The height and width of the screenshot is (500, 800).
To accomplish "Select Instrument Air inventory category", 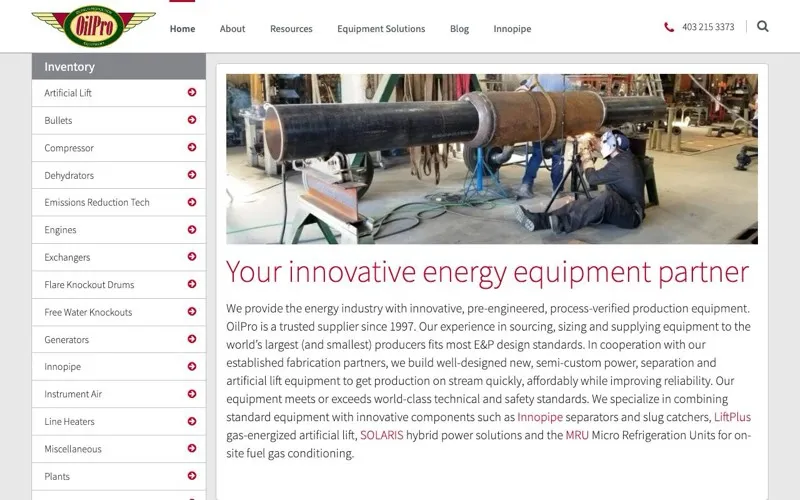I will [x=119, y=394].
